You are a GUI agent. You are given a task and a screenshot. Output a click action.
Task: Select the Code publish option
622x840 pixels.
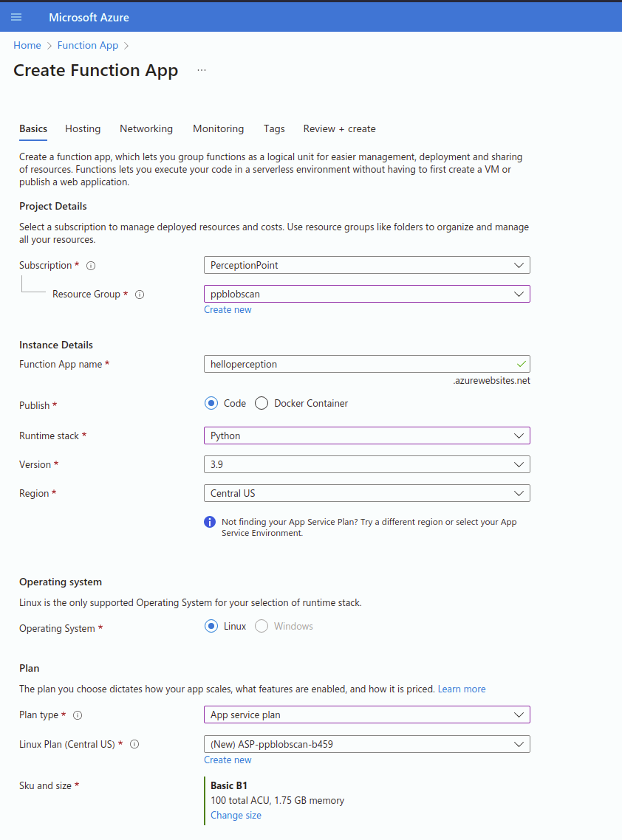pyautogui.click(x=211, y=404)
